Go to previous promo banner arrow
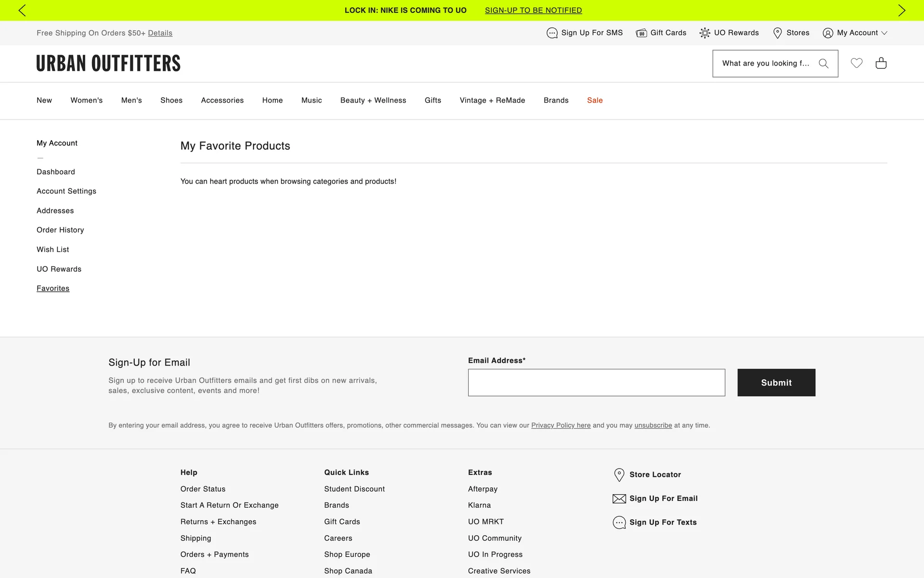This screenshot has height=578, width=924. (22, 10)
